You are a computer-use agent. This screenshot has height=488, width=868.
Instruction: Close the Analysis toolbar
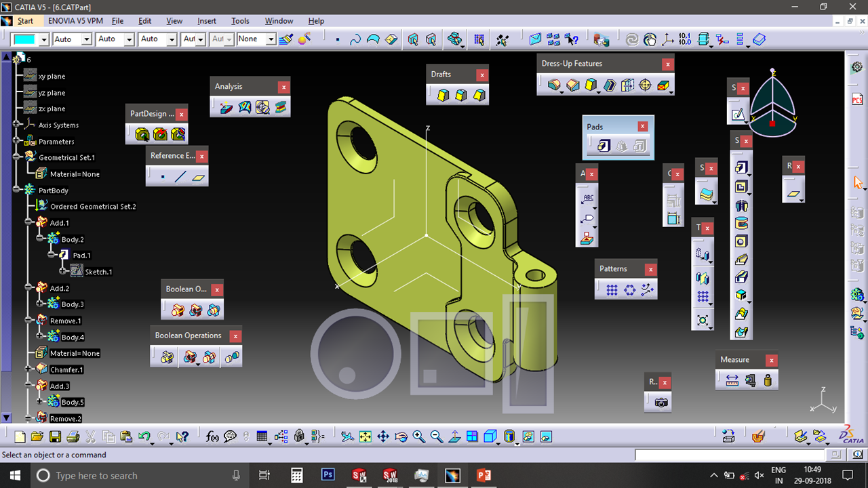(283, 87)
